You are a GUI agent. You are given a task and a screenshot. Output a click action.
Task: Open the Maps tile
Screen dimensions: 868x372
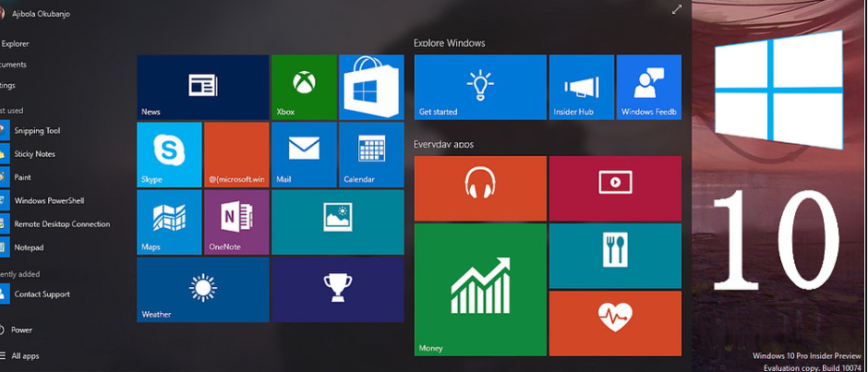click(x=169, y=222)
